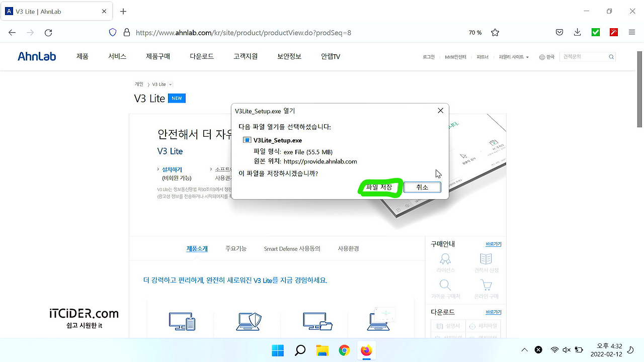The width and height of the screenshot is (644, 362).
Task: Click the 견적서 신청 booklet icon
Action: [486, 258]
